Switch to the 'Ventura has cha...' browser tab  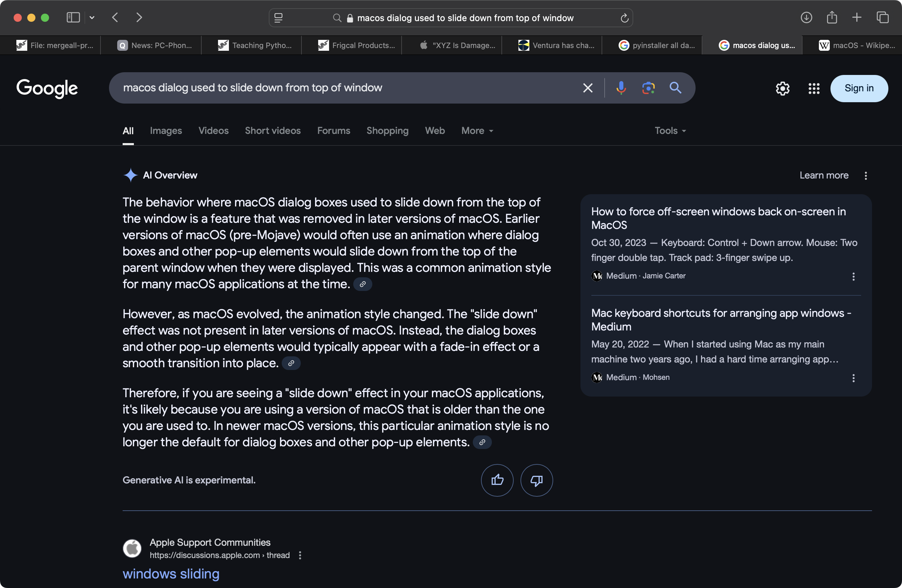coord(552,46)
